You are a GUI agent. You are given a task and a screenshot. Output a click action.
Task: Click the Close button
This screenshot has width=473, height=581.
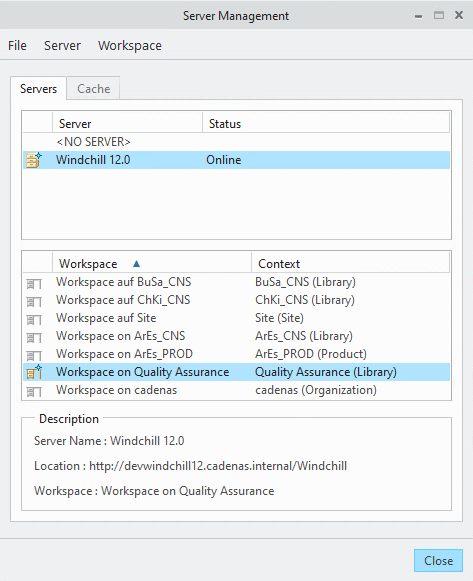click(439, 561)
